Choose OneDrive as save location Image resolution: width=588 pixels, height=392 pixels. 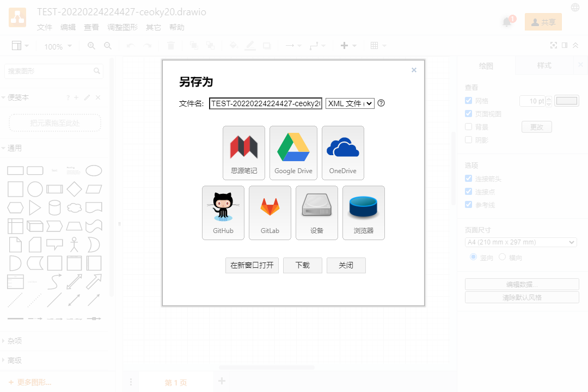[343, 153]
